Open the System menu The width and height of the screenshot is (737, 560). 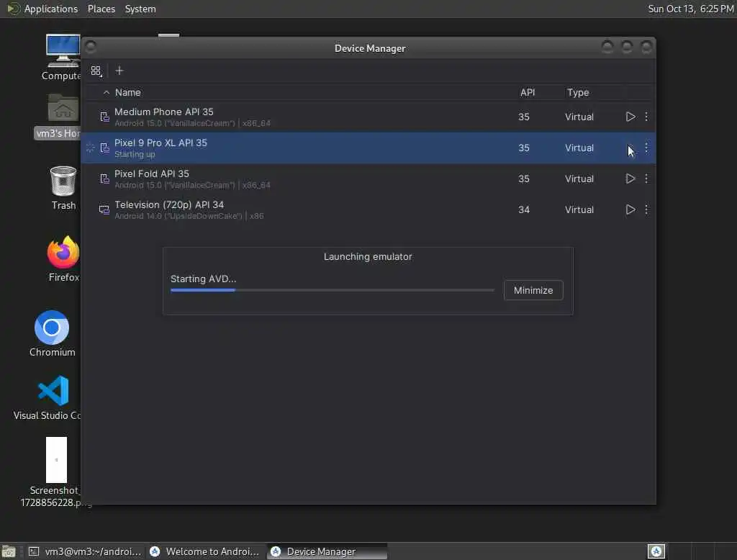pyautogui.click(x=140, y=9)
